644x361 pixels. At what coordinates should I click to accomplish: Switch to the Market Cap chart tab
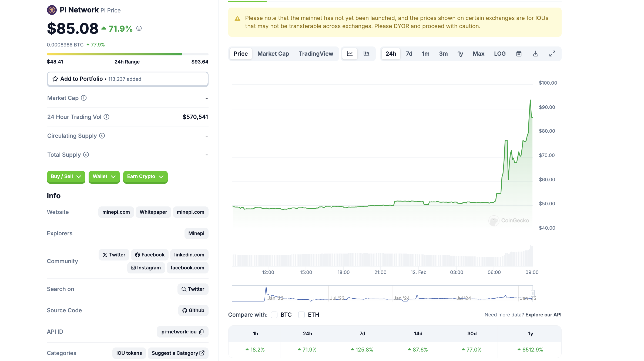pos(273,54)
